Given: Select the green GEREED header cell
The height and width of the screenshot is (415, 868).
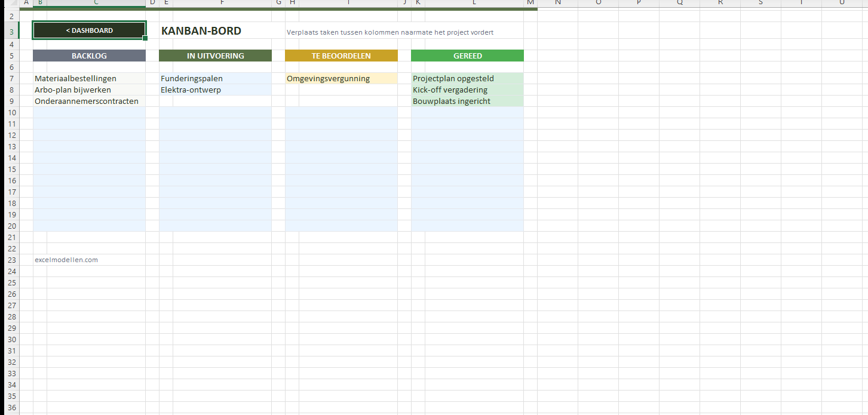Looking at the screenshot, I should [467, 56].
